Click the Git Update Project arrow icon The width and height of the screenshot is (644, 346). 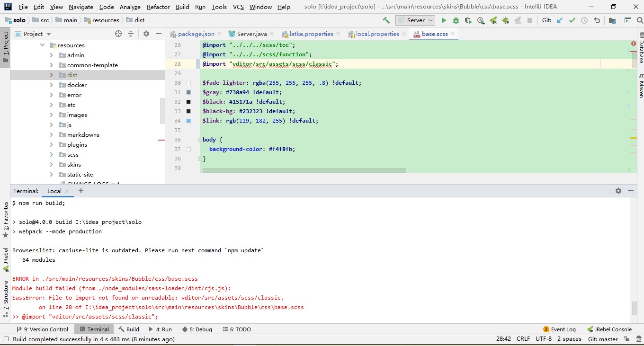(x=560, y=20)
